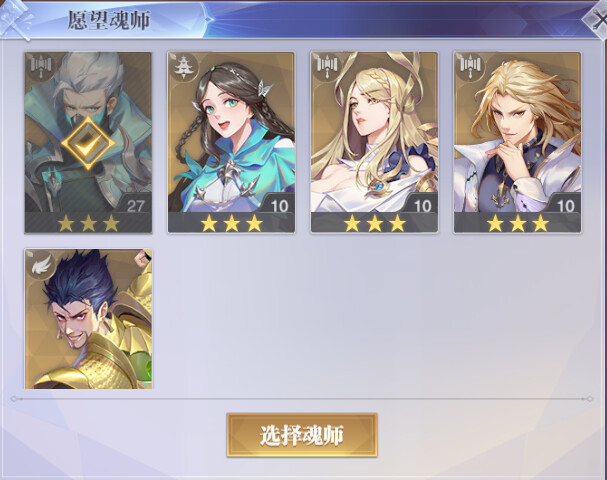
Task: Click the level 10 badge on the teal-cloak girl card
Action: (x=279, y=205)
